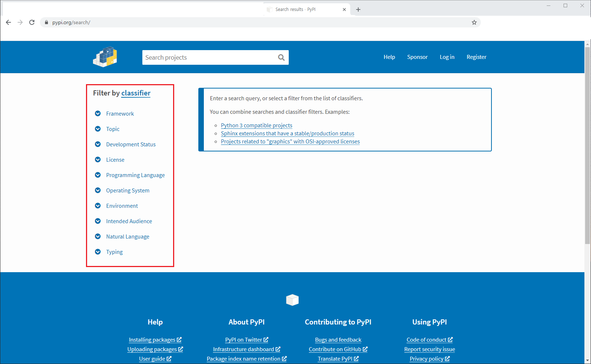Open the classifier link in Filter heading
Image resolution: width=591 pixels, height=364 pixels.
click(136, 93)
